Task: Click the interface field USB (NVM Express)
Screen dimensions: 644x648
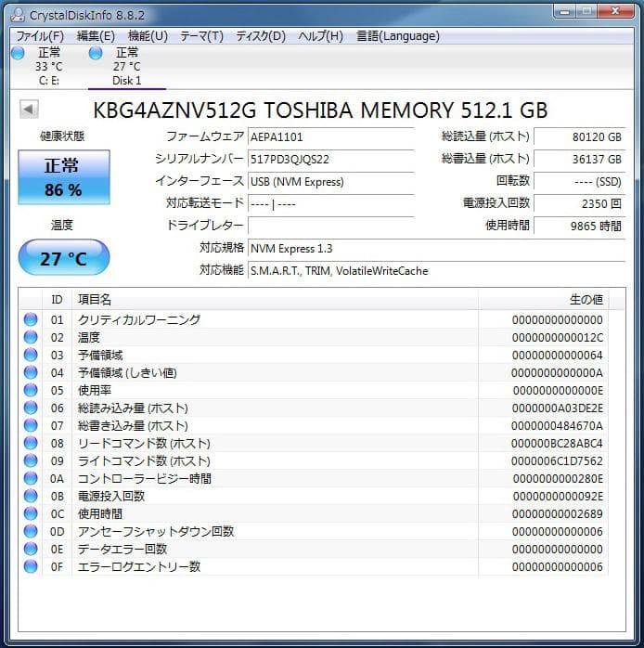Action: point(331,181)
